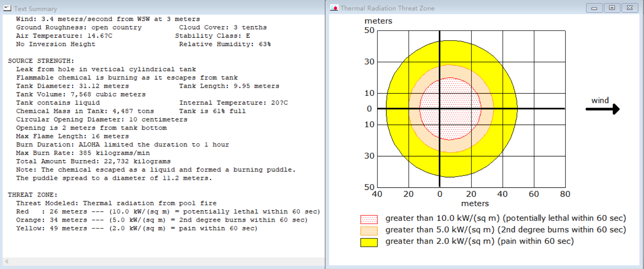Click 'Opening is 2 meters from tank bottom'

tap(91, 128)
